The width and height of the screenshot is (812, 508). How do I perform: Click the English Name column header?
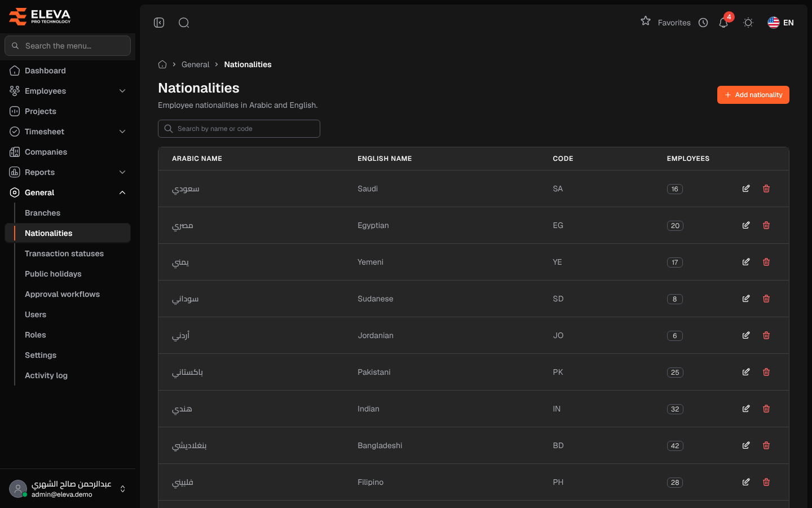[x=385, y=159]
